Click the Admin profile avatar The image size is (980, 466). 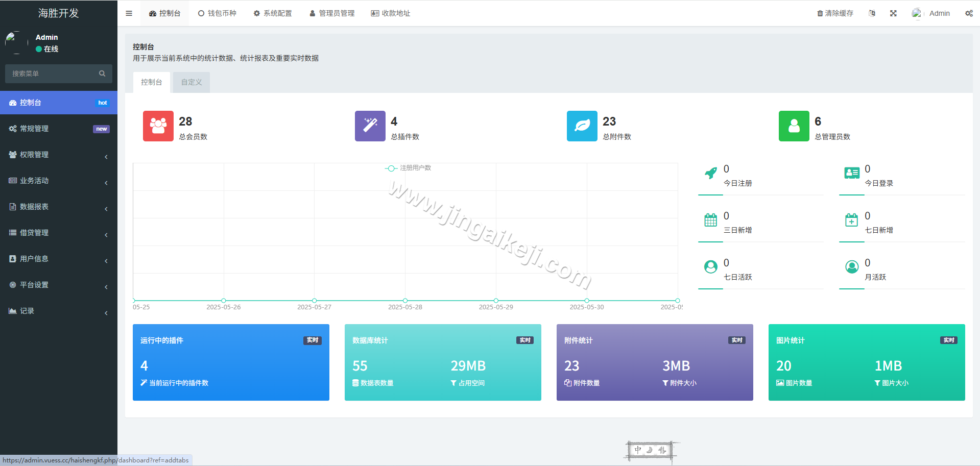(x=917, y=13)
